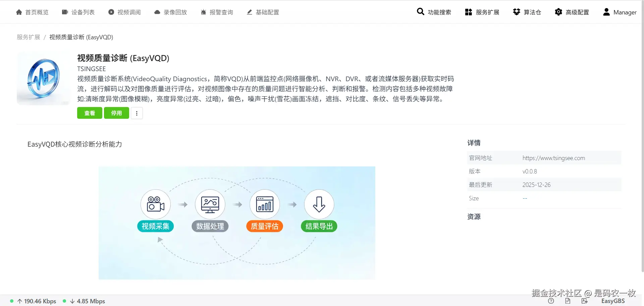
Task: Go to 首页概览 in the top navigation
Action: tap(32, 12)
